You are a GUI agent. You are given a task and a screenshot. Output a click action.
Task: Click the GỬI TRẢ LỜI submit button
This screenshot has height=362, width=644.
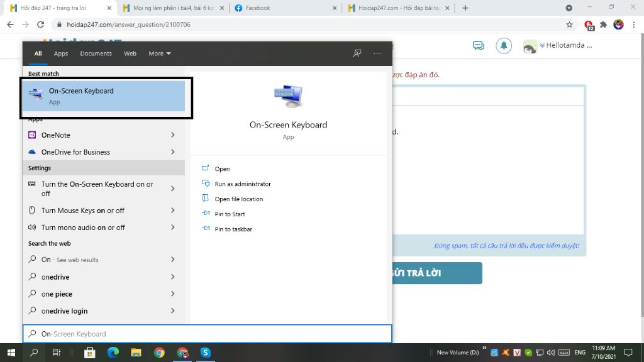(438, 273)
